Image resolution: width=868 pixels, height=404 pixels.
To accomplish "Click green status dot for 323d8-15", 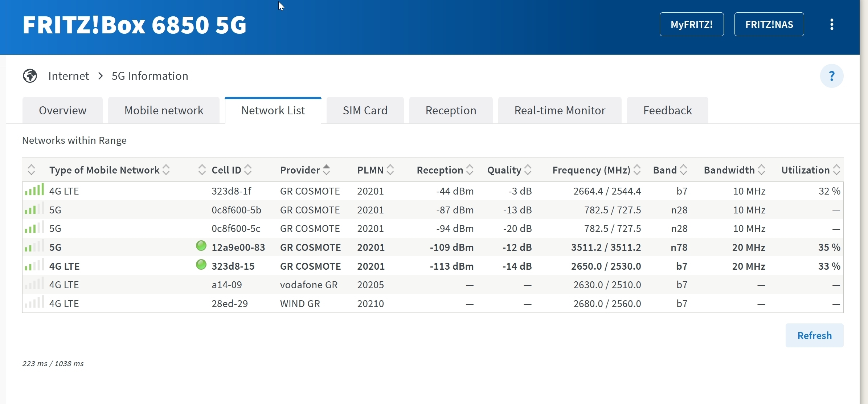I will 201,265.
